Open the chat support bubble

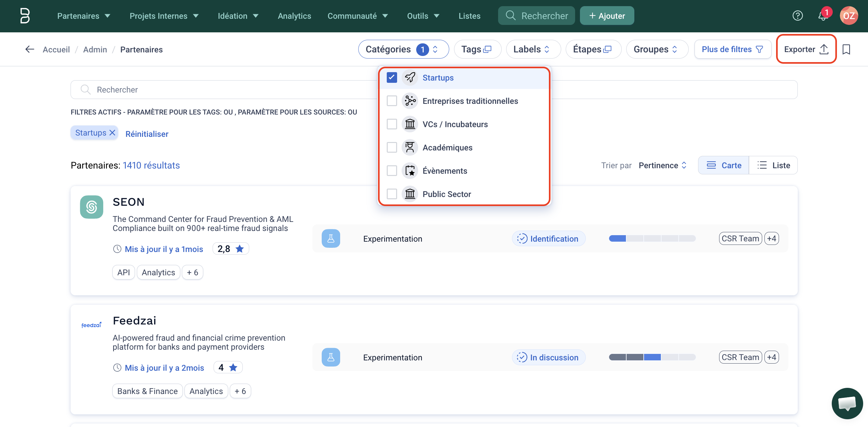[847, 403]
